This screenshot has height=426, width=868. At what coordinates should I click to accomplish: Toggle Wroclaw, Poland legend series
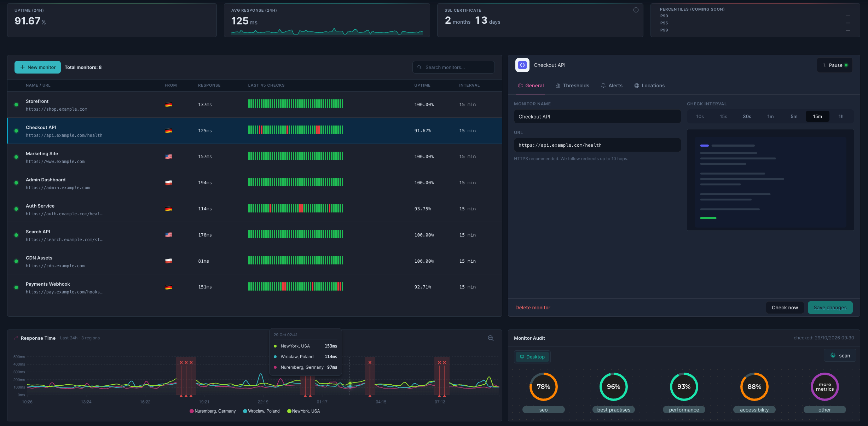(x=261, y=411)
